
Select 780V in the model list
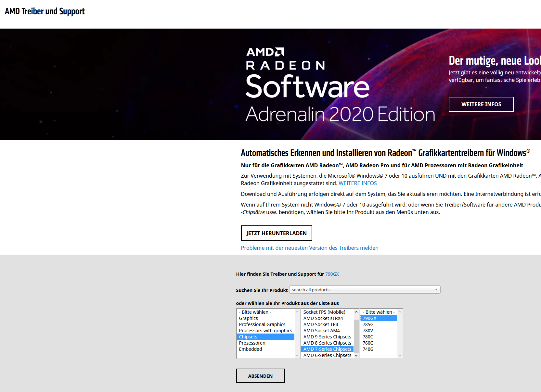(x=379, y=331)
